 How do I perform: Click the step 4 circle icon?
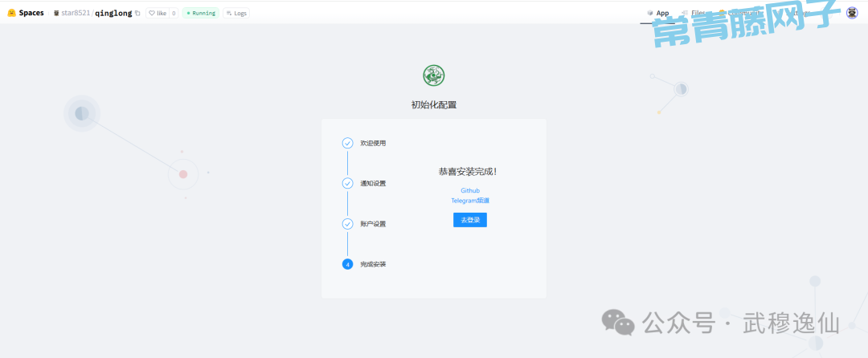tap(347, 264)
